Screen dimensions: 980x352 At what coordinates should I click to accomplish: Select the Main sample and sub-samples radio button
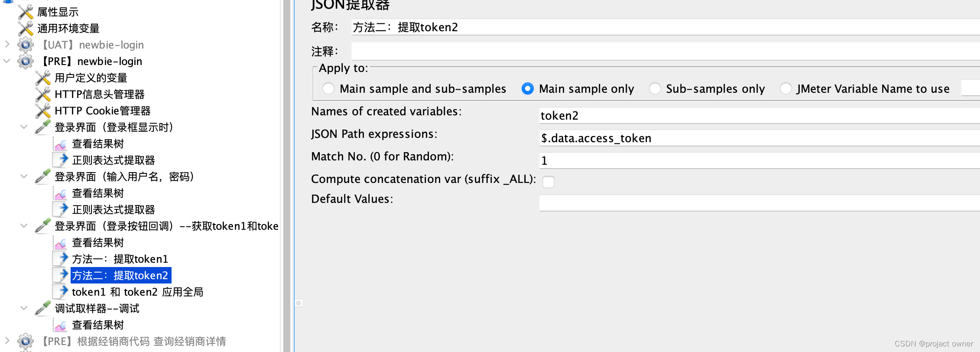coord(328,88)
